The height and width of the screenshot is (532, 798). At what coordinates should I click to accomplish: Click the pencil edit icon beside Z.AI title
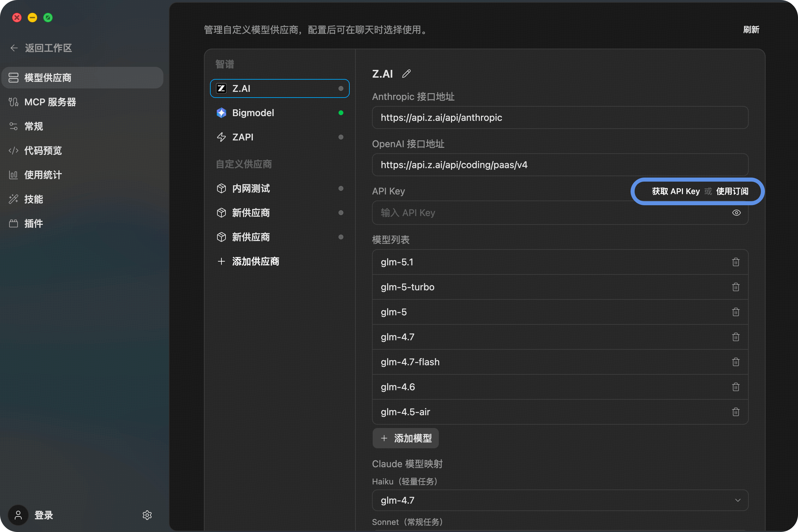tap(406, 74)
